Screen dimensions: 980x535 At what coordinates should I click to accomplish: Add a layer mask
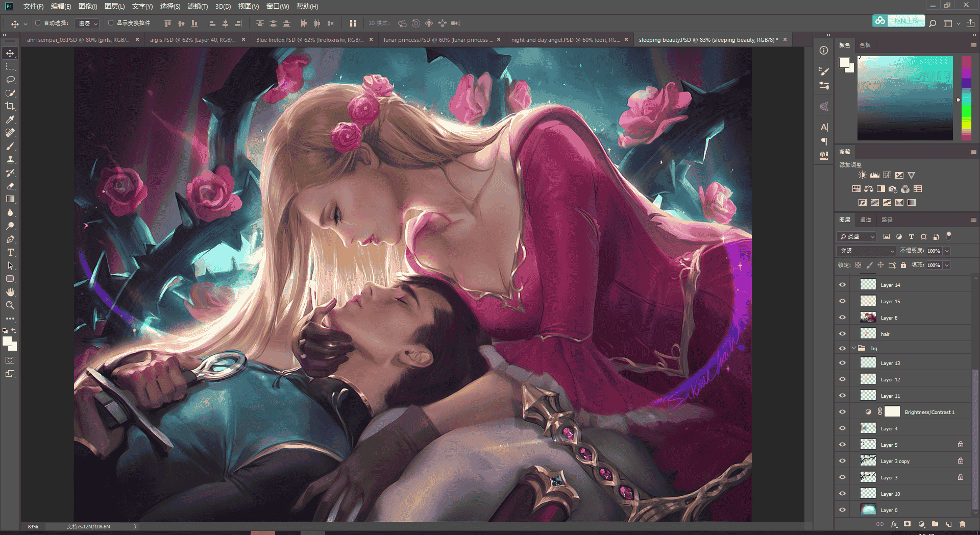coord(907,524)
